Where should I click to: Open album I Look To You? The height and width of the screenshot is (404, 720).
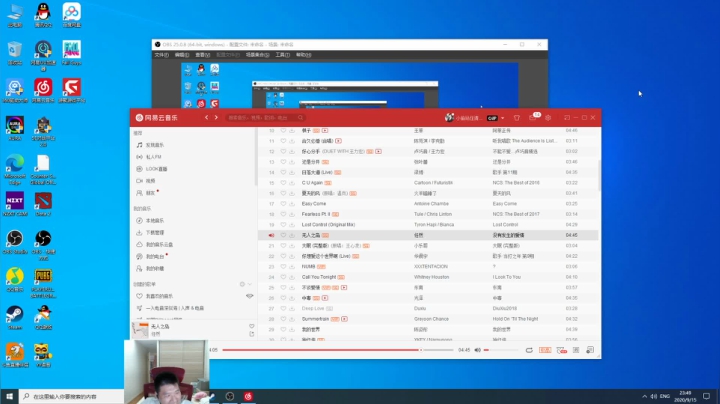pyautogui.click(x=506, y=277)
